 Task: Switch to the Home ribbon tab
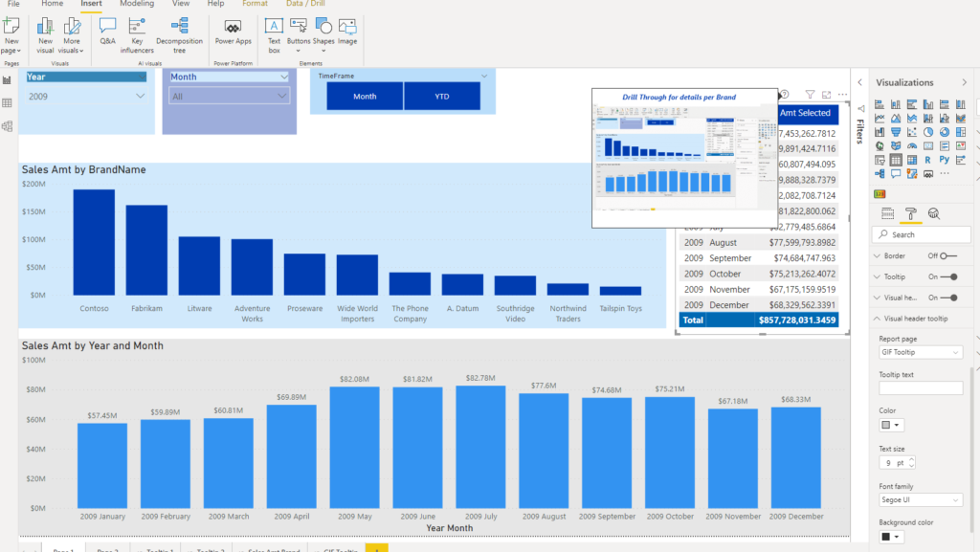tap(52, 4)
